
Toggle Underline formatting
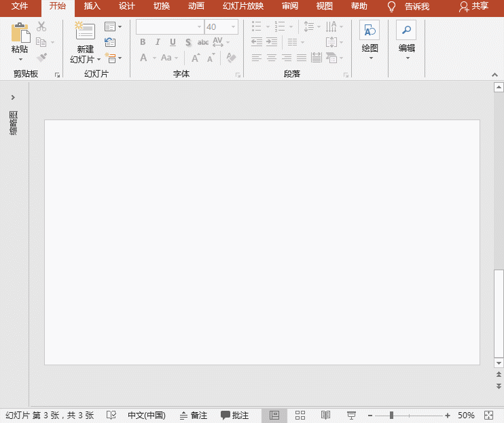[x=173, y=42]
